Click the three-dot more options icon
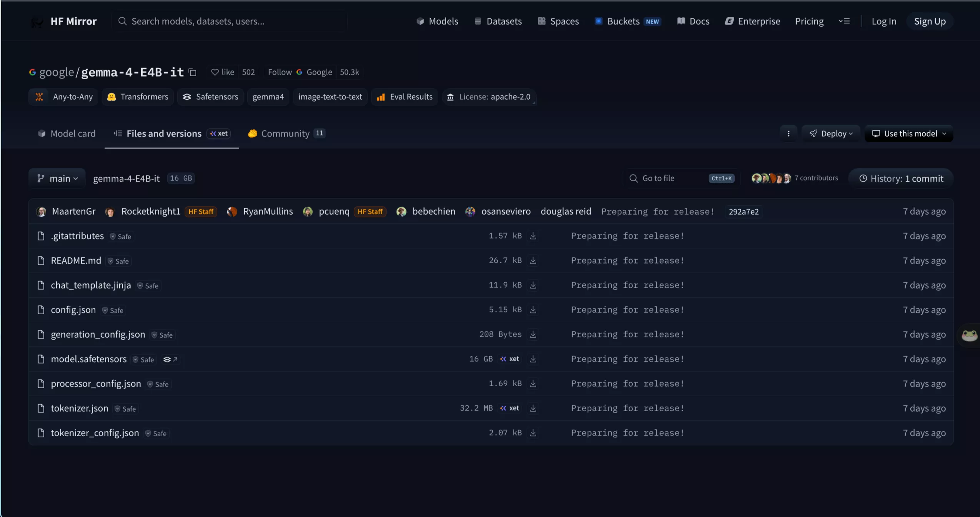 (788, 133)
